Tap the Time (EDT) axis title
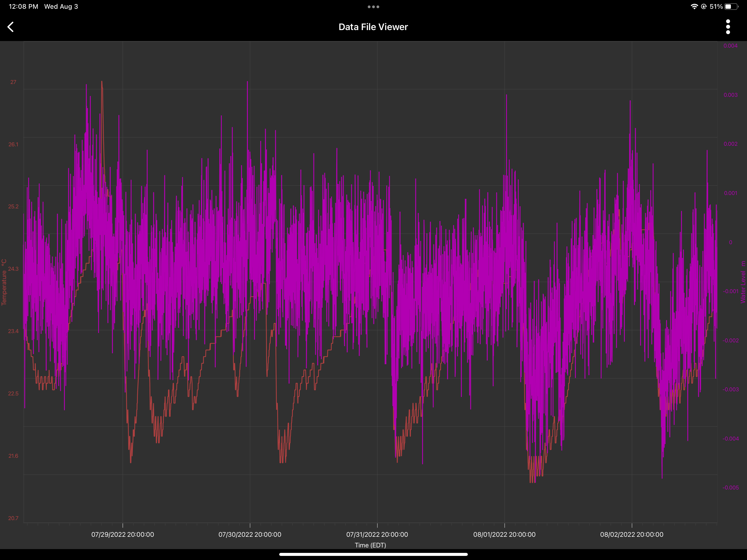747x560 pixels. (x=370, y=545)
